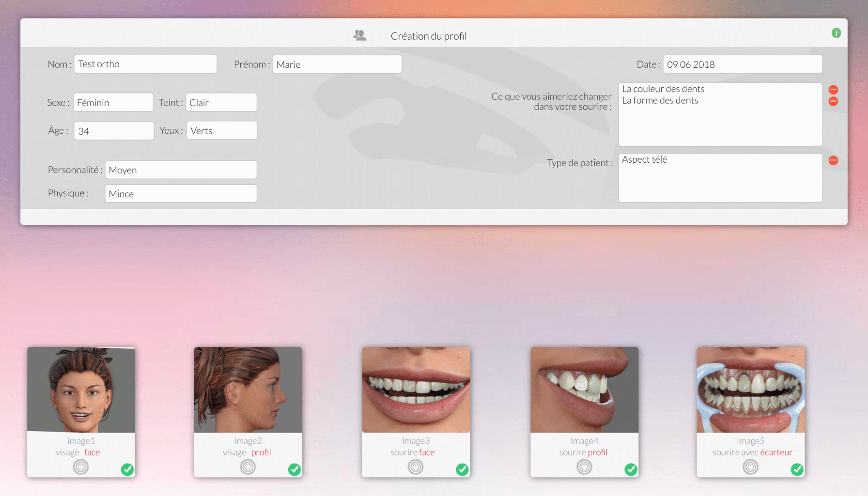Click capture target icon under Image3
The height and width of the screenshot is (496, 868).
point(416,467)
